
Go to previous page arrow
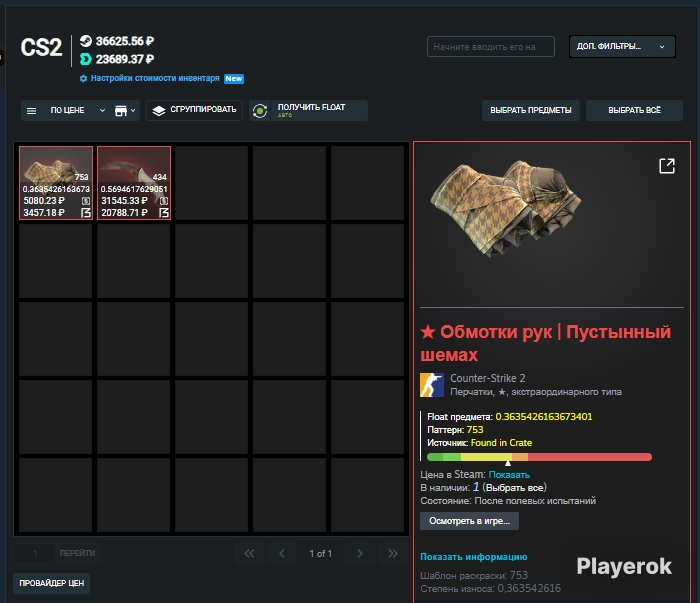pos(282,553)
